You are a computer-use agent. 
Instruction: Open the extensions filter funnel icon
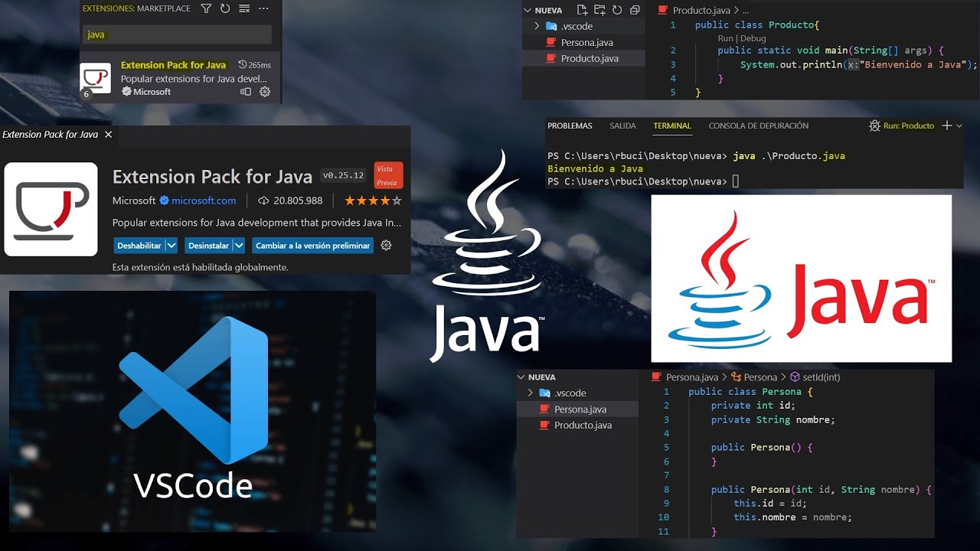click(x=206, y=8)
